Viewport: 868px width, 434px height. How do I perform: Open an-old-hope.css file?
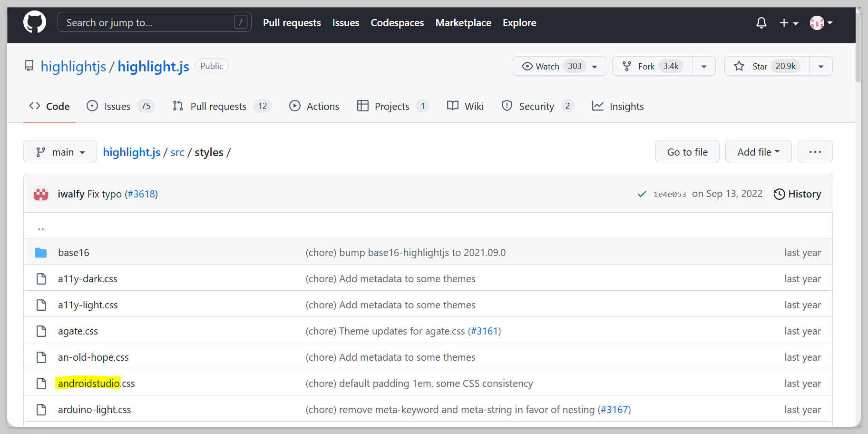click(93, 357)
